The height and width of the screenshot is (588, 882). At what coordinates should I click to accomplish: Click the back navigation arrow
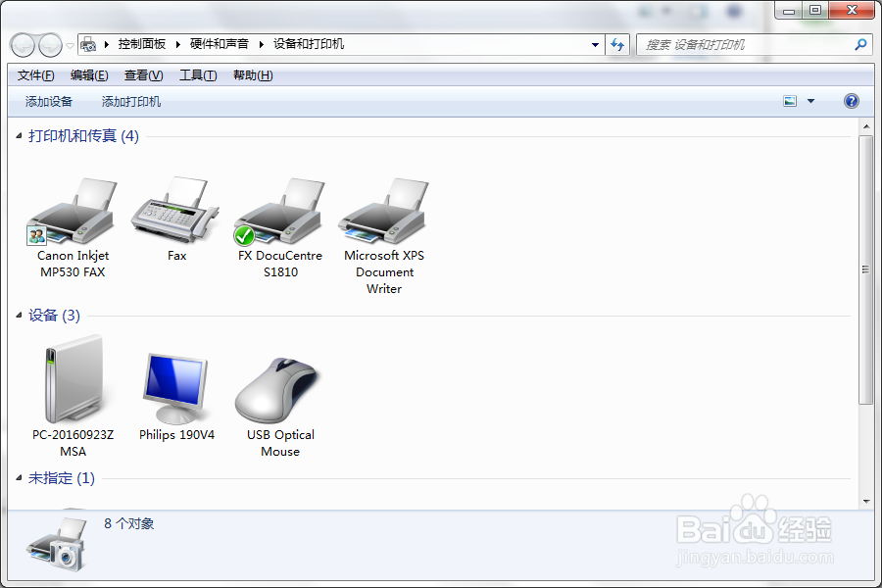pyautogui.click(x=24, y=45)
